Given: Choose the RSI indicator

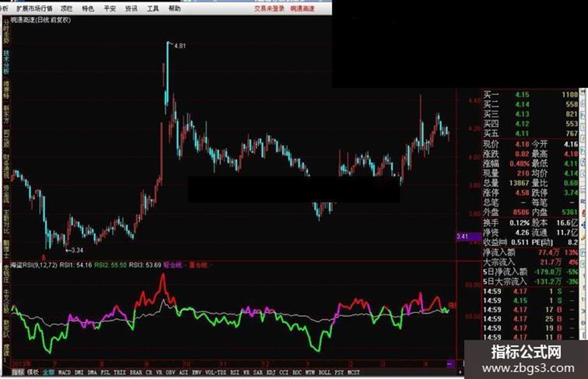Looking at the screenshot, I should [235, 372].
